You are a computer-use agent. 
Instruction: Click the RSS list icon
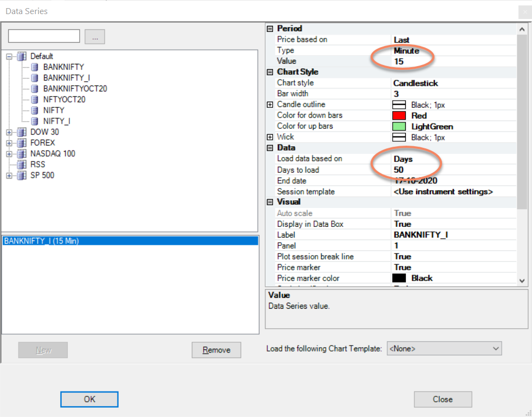pyautogui.click(x=22, y=165)
